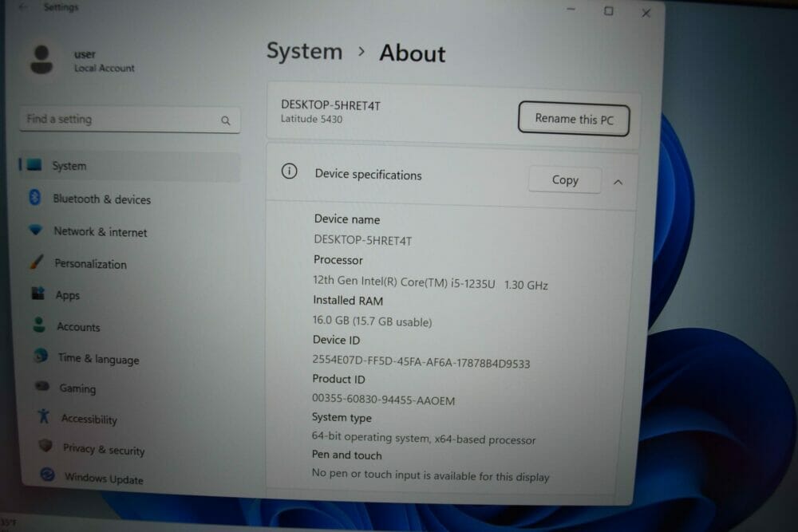Open the Gaming settings page
The width and height of the screenshot is (798, 532).
(x=77, y=388)
